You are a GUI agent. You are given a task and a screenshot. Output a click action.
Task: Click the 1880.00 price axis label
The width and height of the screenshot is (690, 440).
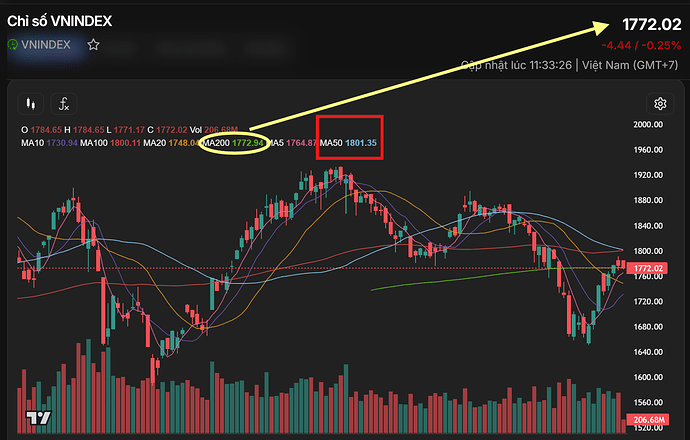(x=648, y=200)
